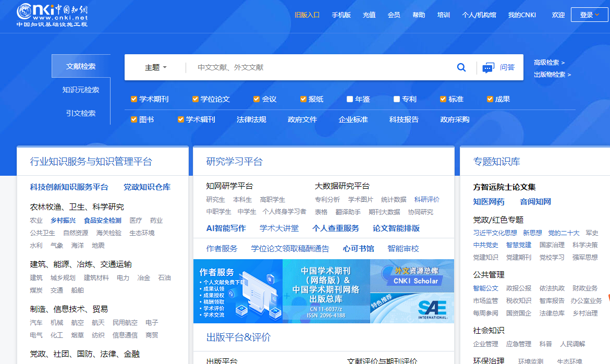Expand the 登录 dropdown menu
Screen dimensions: 610x364
tap(589, 15)
